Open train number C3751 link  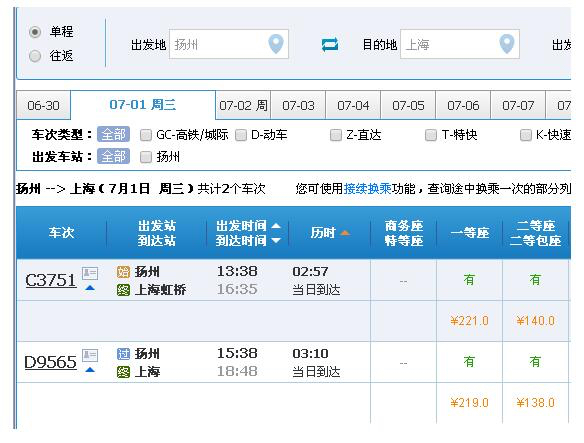point(51,280)
